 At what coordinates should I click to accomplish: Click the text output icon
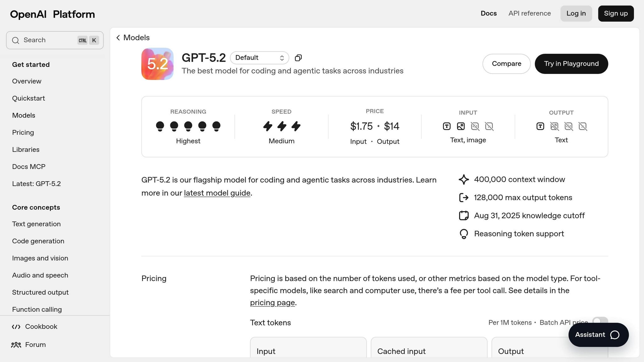click(x=540, y=126)
